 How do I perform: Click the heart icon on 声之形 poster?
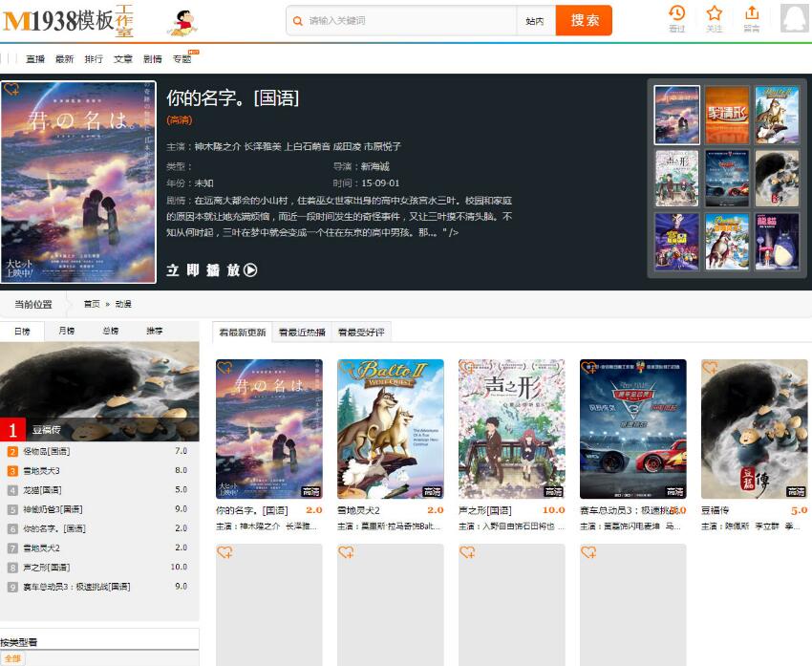point(465,365)
